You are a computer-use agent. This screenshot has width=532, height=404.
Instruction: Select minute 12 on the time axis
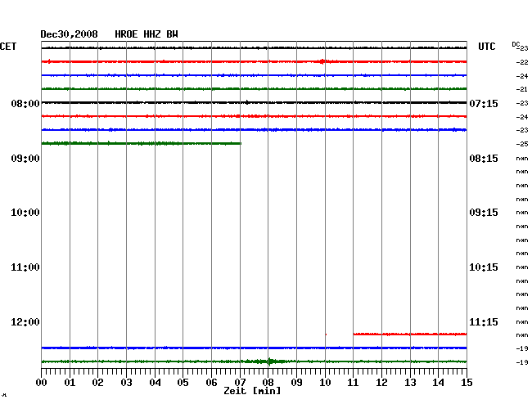[x=381, y=383]
